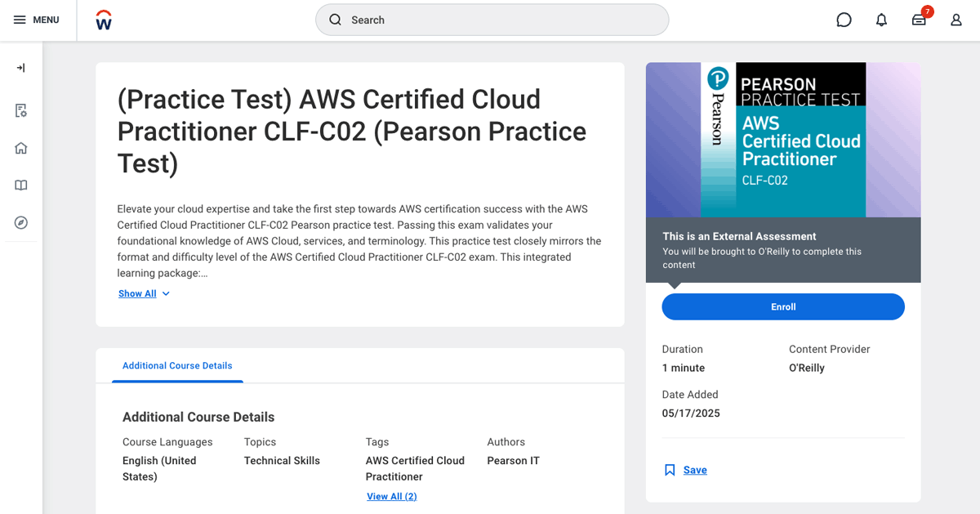The width and height of the screenshot is (980, 514).
Task: Open the user profile icon
Action: click(956, 20)
